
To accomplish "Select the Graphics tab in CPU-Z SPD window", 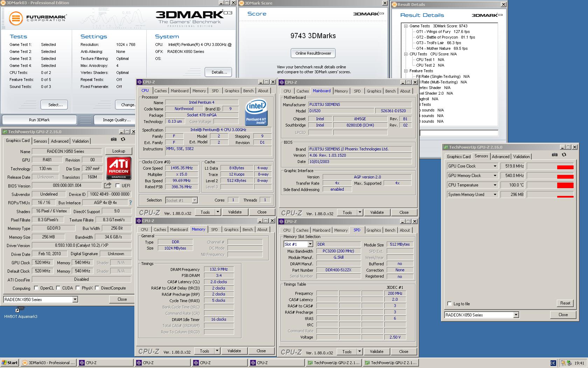I will [373, 230].
